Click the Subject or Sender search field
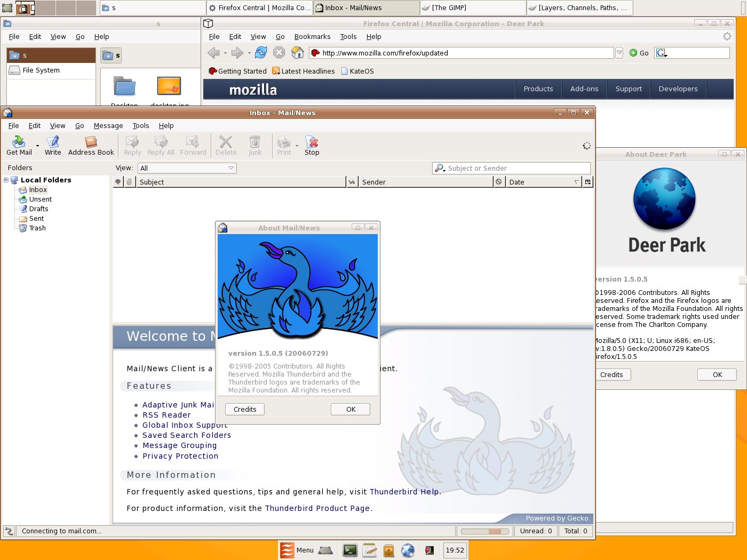The height and width of the screenshot is (560, 747). (511, 168)
